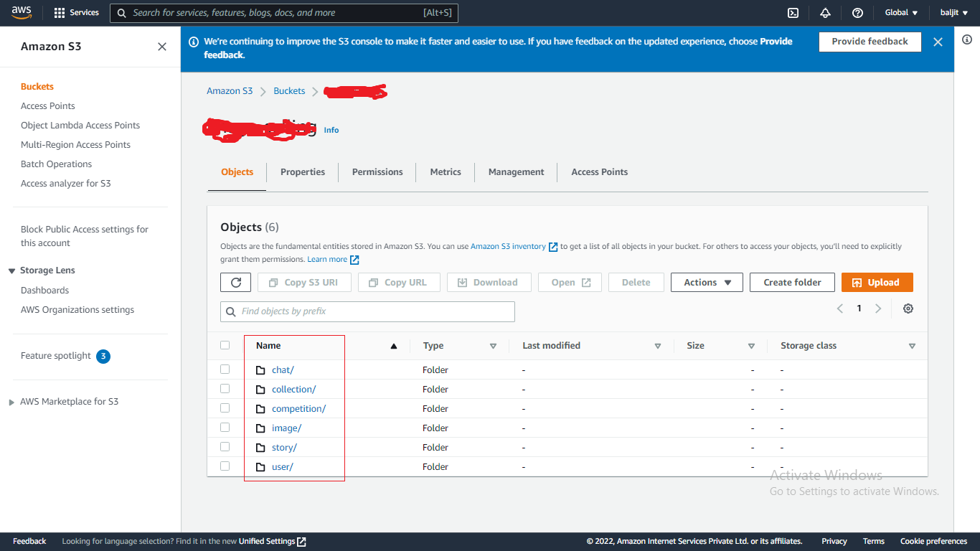Screen dimensions: 980x551
Task: Dismiss the blue feedback banner
Action: 938,42
